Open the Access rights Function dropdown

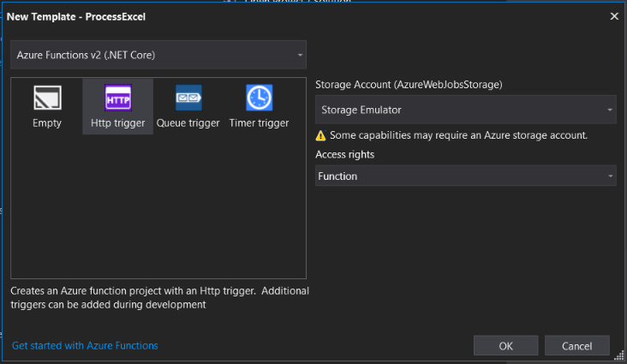(465, 176)
